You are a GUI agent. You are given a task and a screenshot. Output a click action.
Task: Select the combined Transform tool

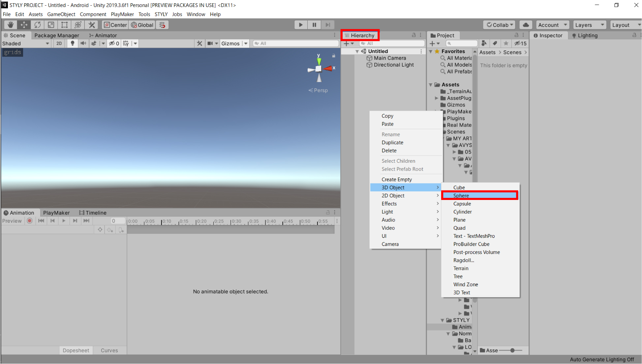click(x=78, y=25)
